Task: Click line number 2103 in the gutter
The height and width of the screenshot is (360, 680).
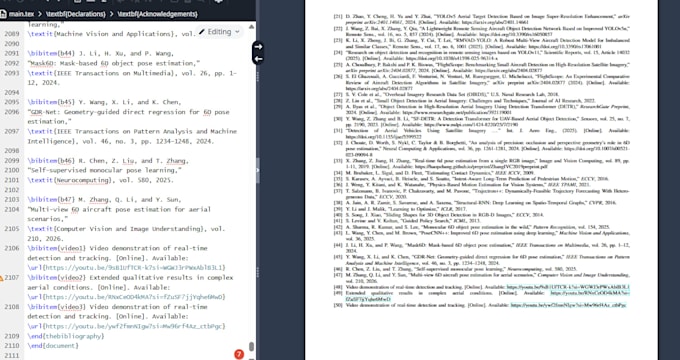Action: 12,200
